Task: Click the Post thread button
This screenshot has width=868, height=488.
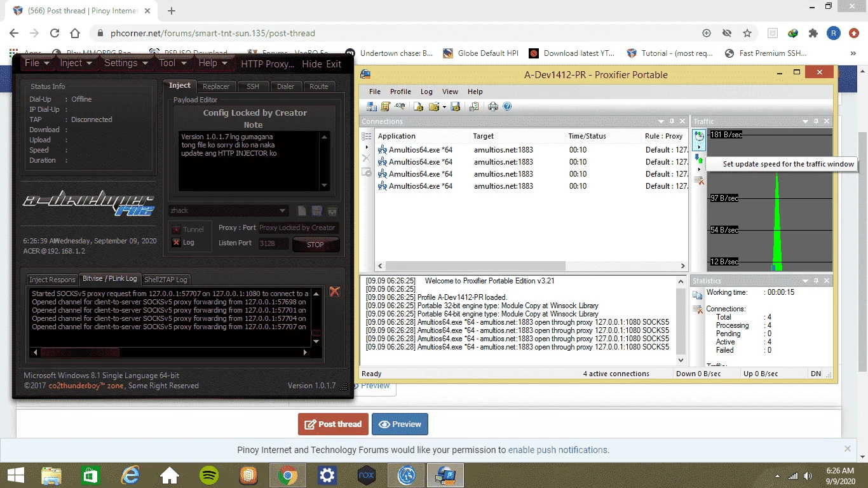Action: 333,424
